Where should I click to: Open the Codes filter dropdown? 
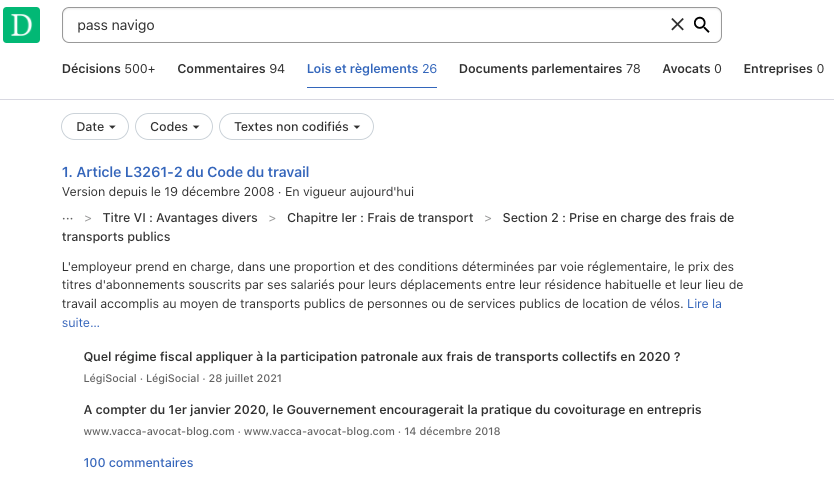tap(174, 127)
